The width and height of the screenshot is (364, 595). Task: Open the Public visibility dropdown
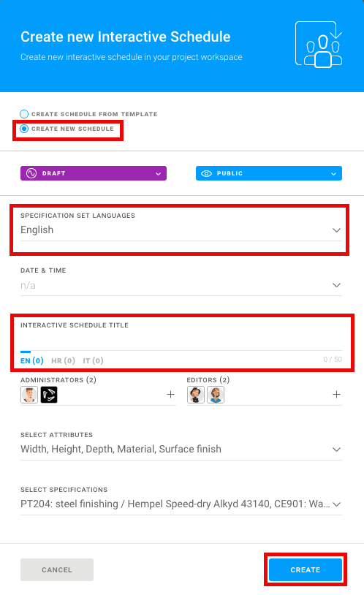point(269,173)
